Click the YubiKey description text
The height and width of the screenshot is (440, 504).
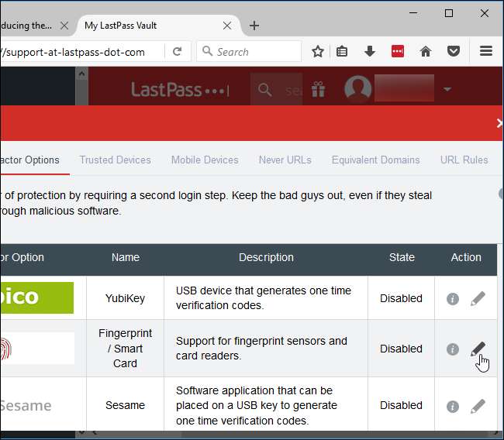(264, 297)
